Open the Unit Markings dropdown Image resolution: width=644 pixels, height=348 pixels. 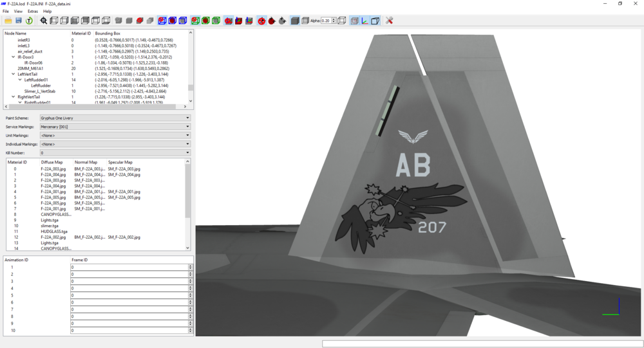[x=115, y=136]
